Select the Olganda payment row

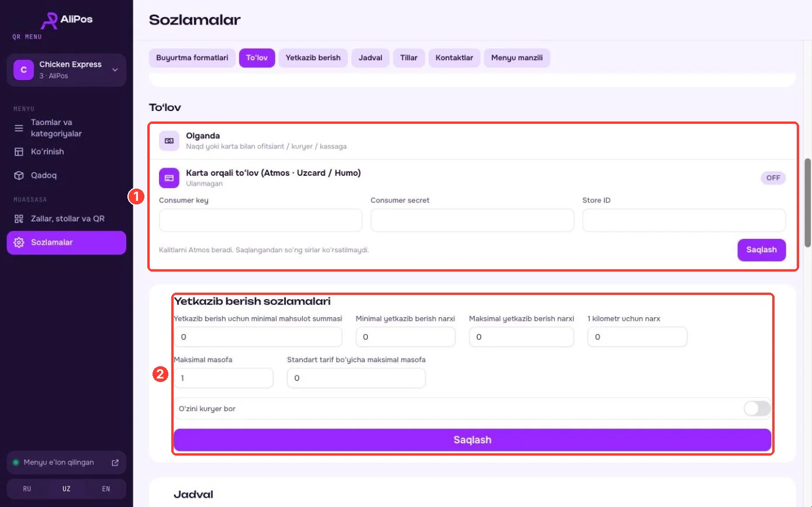(x=472, y=141)
